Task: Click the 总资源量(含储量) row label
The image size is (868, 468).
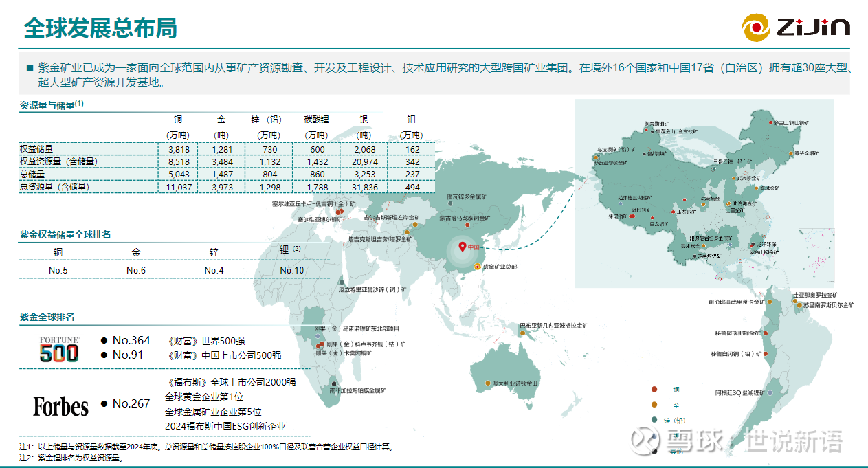Action: [x=54, y=187]
